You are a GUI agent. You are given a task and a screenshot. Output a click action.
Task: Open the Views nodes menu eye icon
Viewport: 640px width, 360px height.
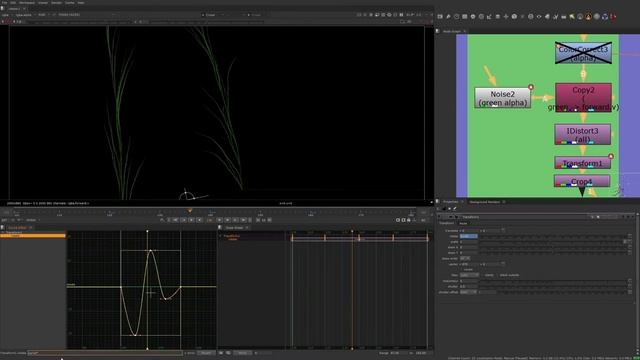click(539, 17)
